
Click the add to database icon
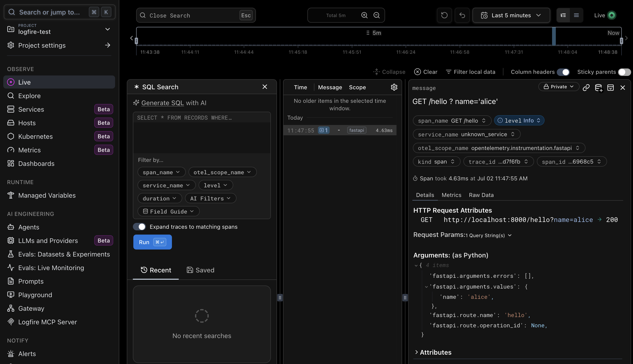tap(598, 88)
